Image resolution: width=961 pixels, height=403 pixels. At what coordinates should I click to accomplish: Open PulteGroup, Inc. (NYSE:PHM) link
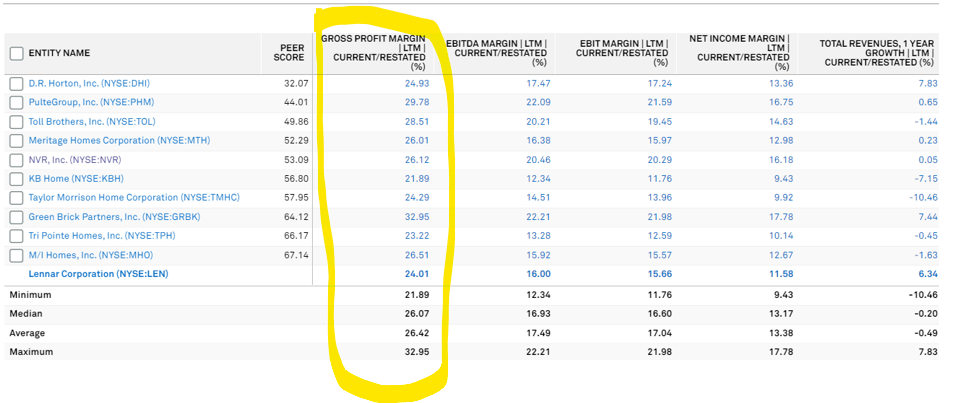(x=91, y=102)
